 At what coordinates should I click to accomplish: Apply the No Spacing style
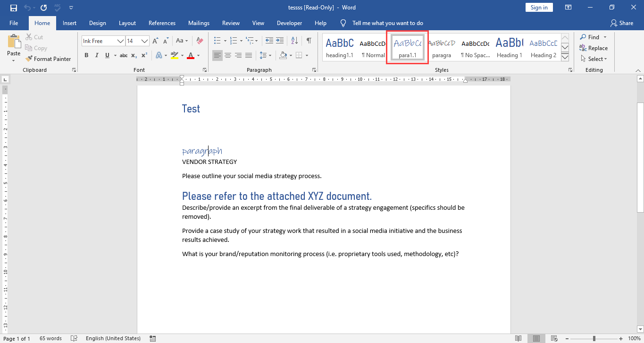point(475,48)
